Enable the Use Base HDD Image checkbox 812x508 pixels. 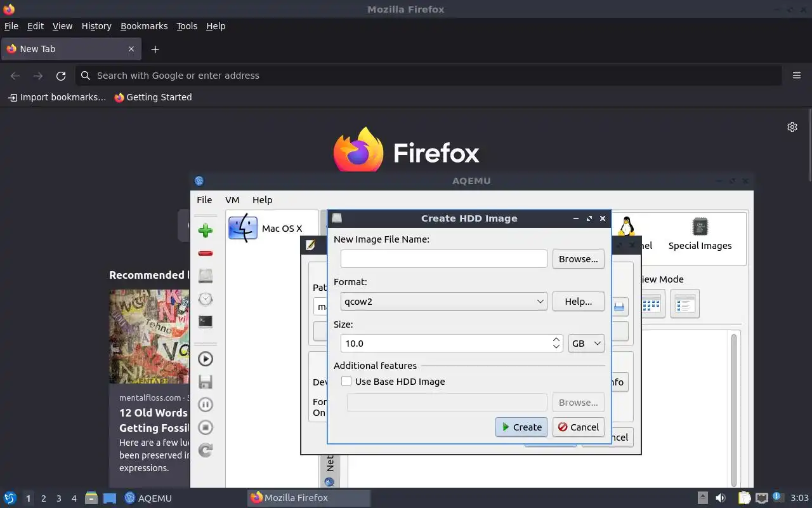click(x=346, y=382)
